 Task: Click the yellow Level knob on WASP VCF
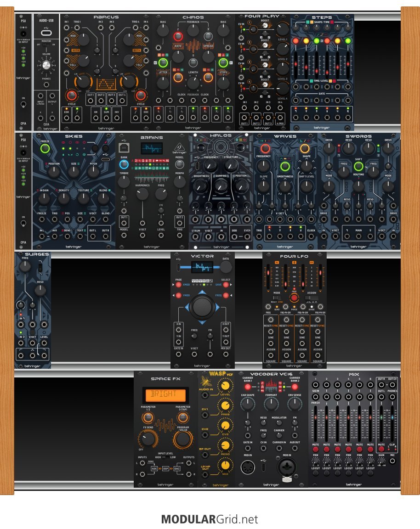(x=225, y=386)
